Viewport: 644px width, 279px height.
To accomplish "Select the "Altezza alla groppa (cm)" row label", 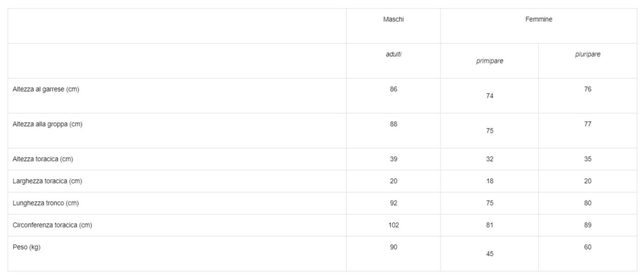I will (47, 124).
